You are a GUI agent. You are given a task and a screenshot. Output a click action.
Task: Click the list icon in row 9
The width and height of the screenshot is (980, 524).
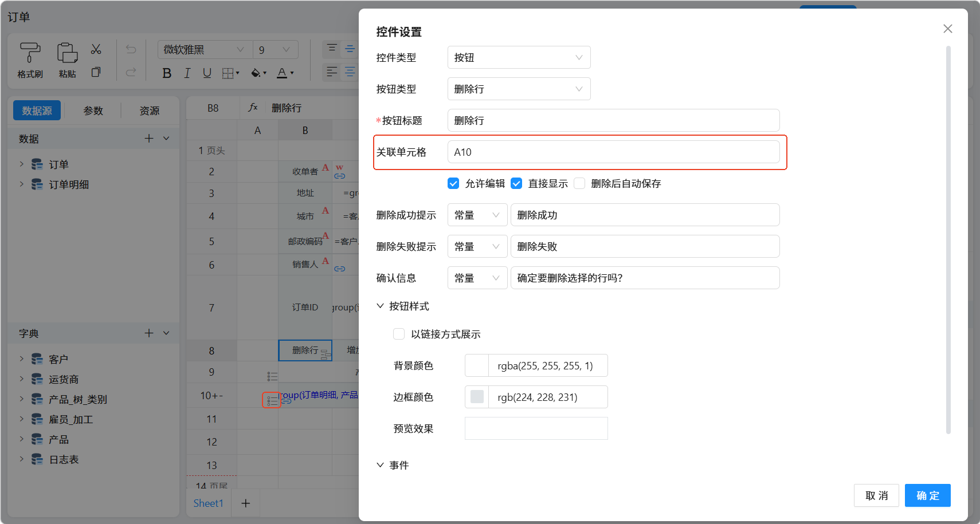coord(272,376)
